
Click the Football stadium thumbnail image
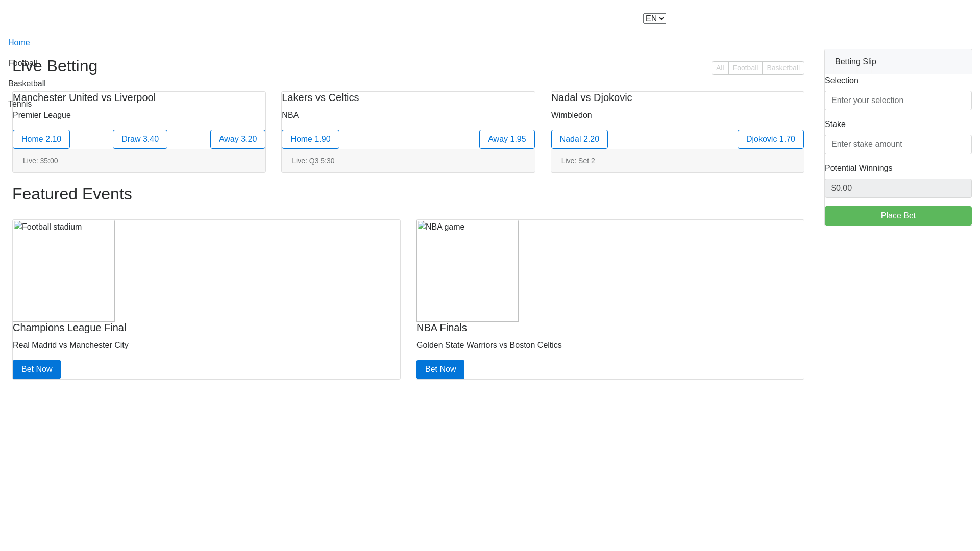point(64,271)
